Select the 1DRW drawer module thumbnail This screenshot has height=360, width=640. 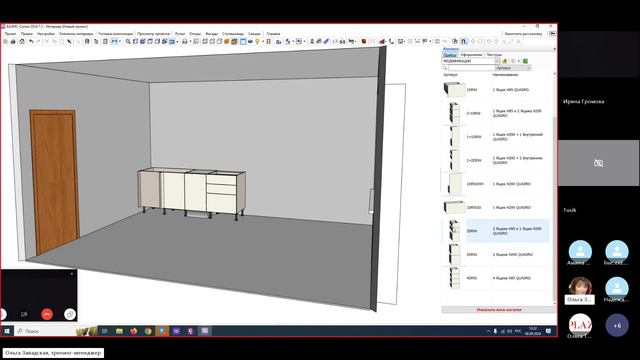[454, 89]
